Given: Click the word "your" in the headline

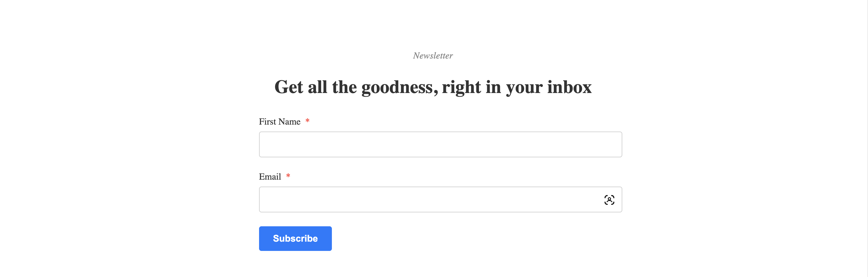Looking at the screenshot, I should point(524,88).
